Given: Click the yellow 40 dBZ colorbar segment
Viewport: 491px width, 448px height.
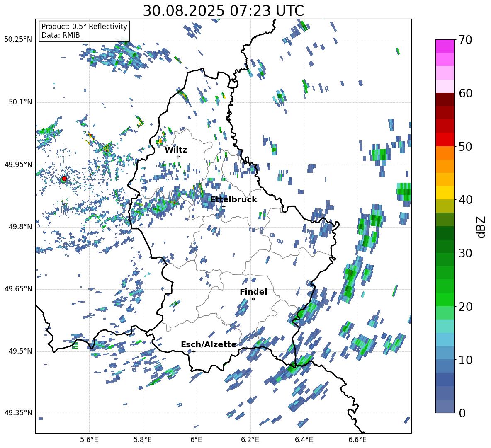Looking at the screenshot, I should point(445,193).
